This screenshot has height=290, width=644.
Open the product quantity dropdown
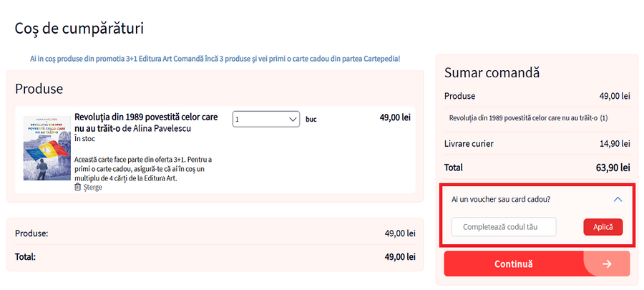coord(266,119)
